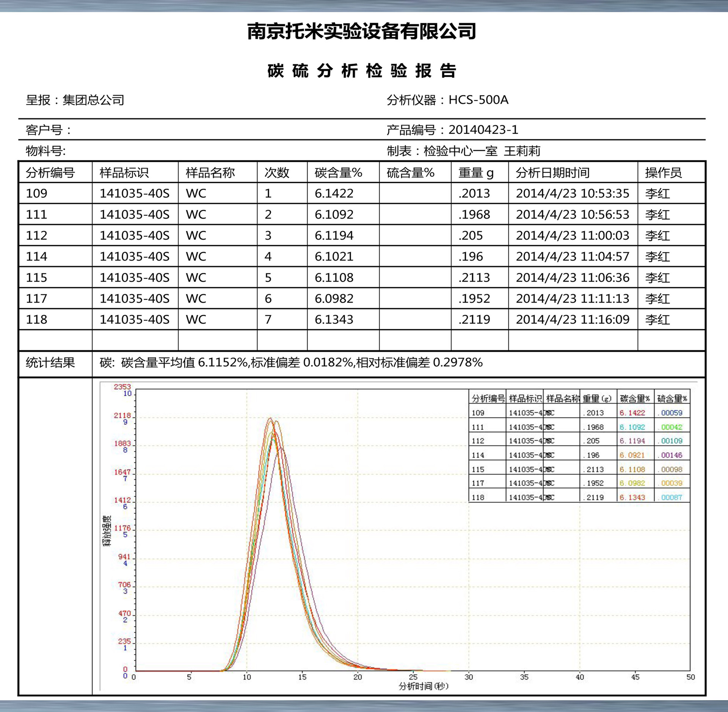
Task: Click the 碳含量% column header
Action: 338,173
